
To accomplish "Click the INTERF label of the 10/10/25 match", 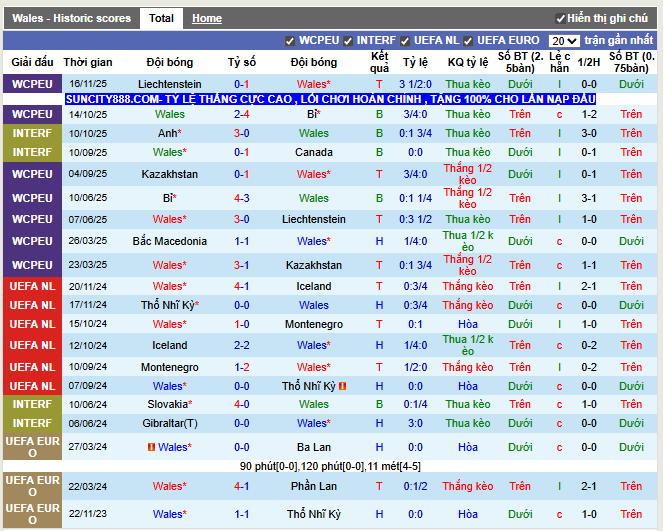I will (x=32, y=133).
